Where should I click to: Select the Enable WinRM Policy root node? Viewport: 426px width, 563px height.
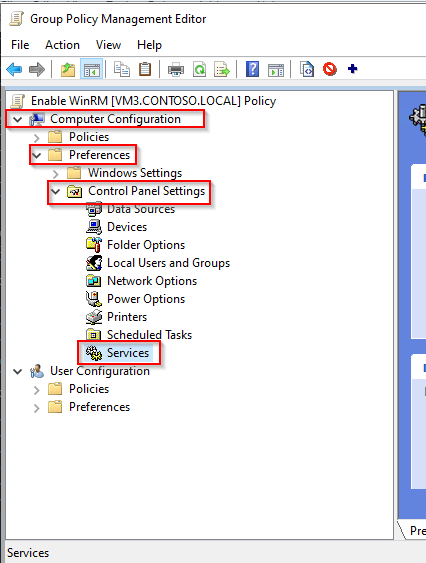coord(143,101)
